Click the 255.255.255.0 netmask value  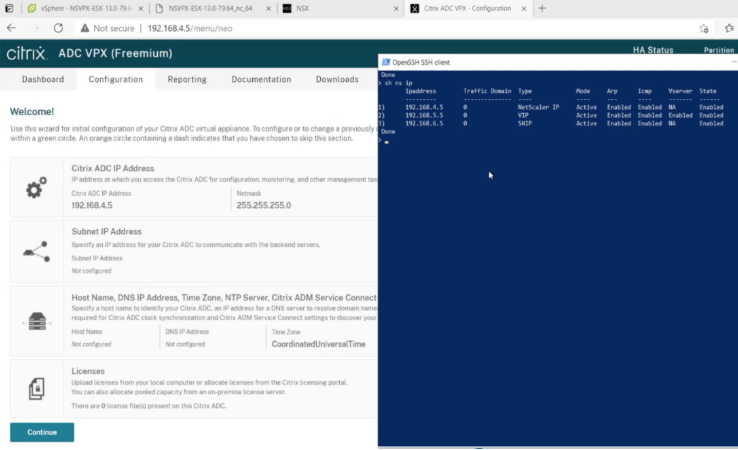click(264, 205)
